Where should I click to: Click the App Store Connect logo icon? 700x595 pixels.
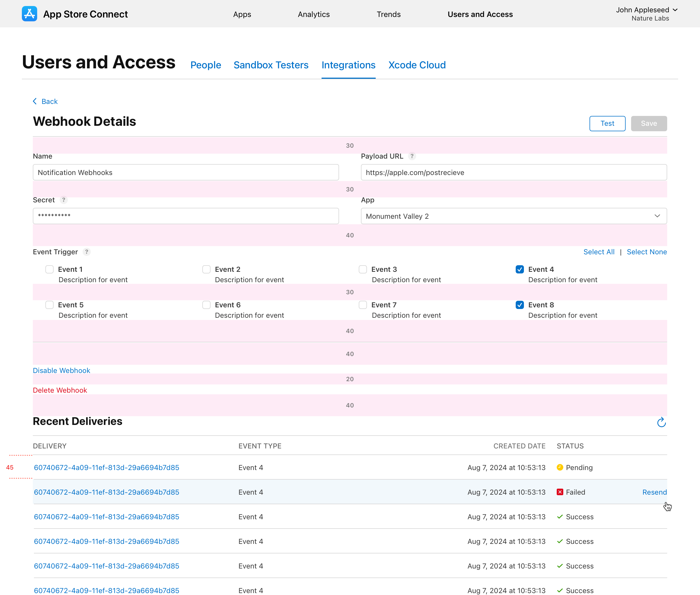[x=29, y=14]
